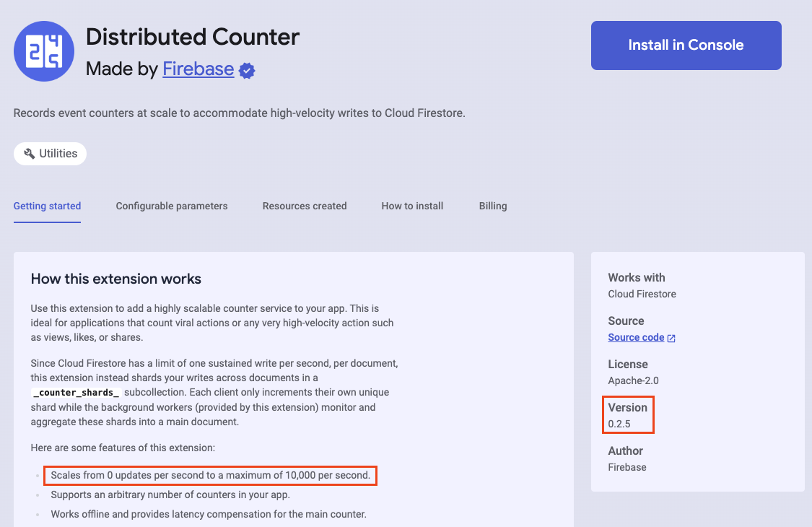Screen dimensions: 812x527
Task: Click the Source label above Source code
Action: tap(626, 321)
